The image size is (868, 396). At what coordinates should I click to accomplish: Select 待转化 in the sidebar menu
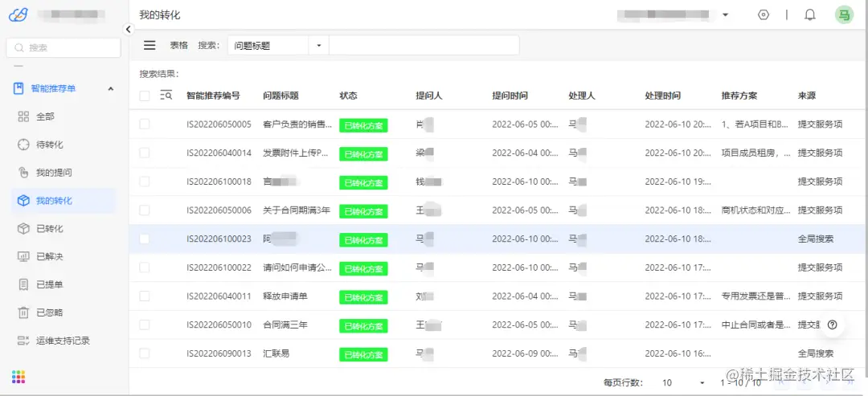click(x=50, y=145)
